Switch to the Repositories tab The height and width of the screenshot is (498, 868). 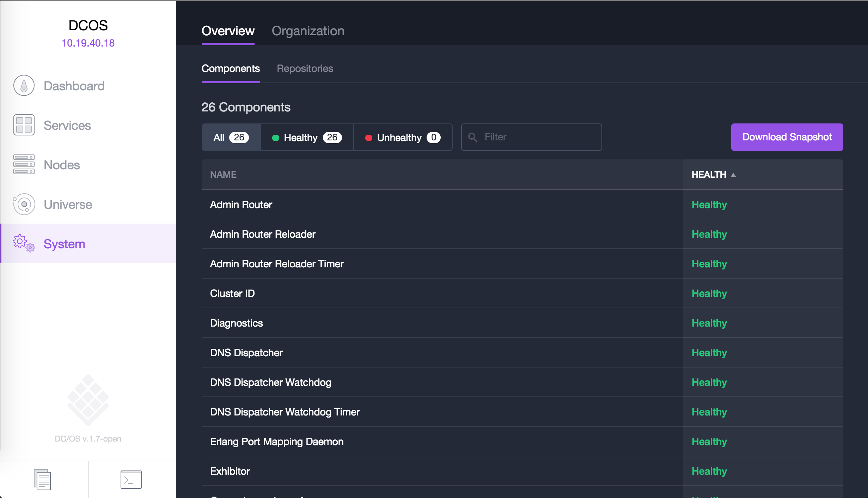pos(305,68)
